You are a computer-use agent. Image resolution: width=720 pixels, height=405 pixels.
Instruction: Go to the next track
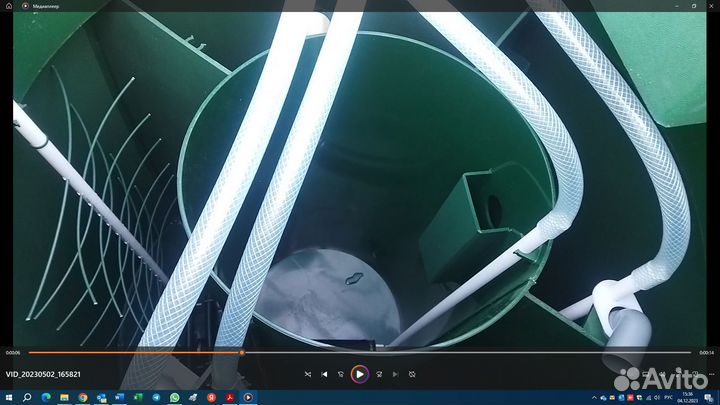395,374
